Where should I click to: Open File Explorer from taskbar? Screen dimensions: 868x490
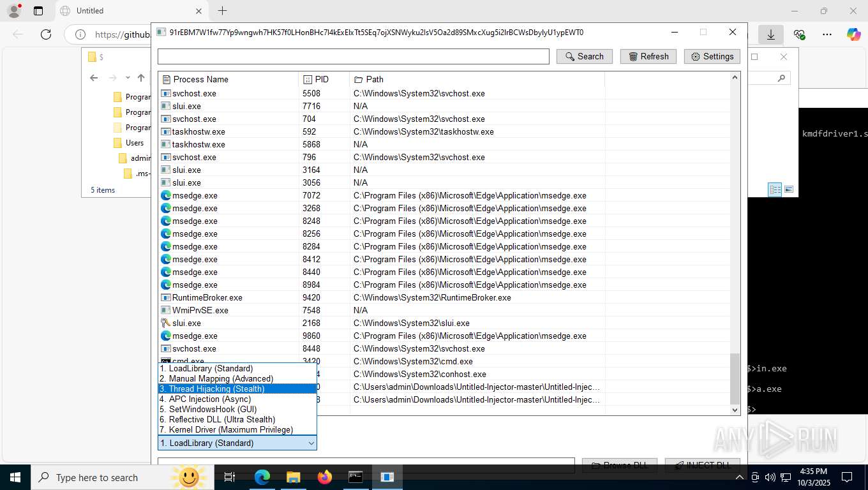[x=293, y=477]
